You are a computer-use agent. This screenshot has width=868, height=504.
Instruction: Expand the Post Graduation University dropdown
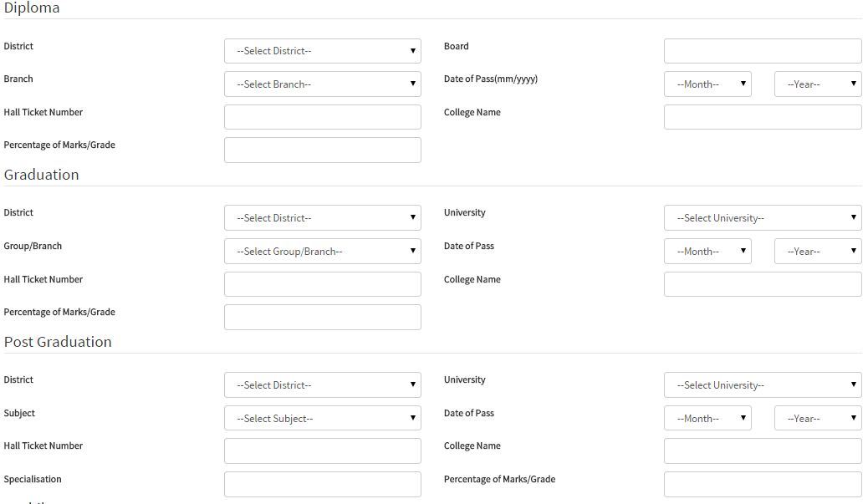pyautogui.click(x=762, y=385)
